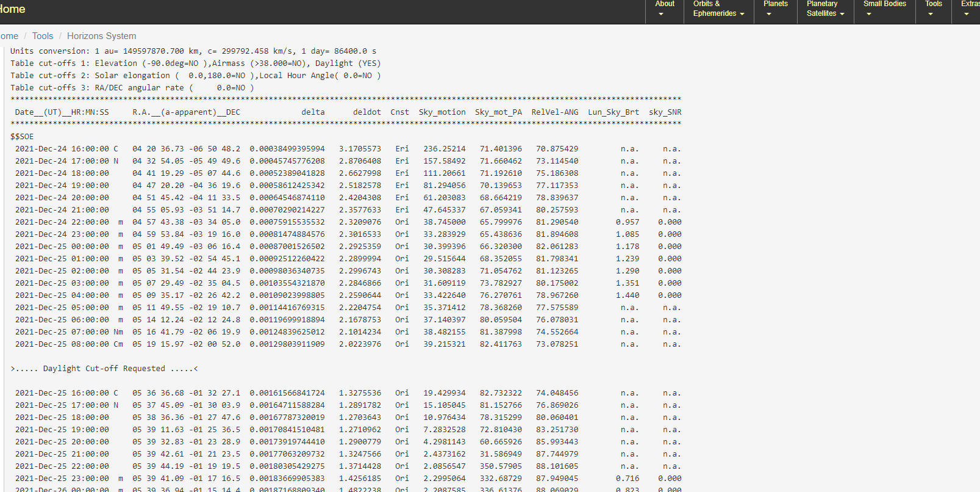Click the 2021-Dec-24 16:00:00 row date
The image size is (980, 492).
point(62,149)
